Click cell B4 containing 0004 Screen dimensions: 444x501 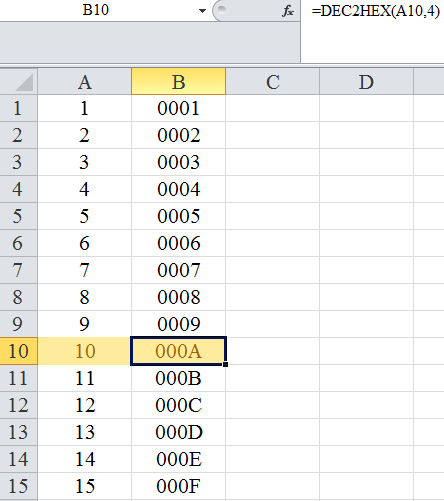[x=179, y=189]
